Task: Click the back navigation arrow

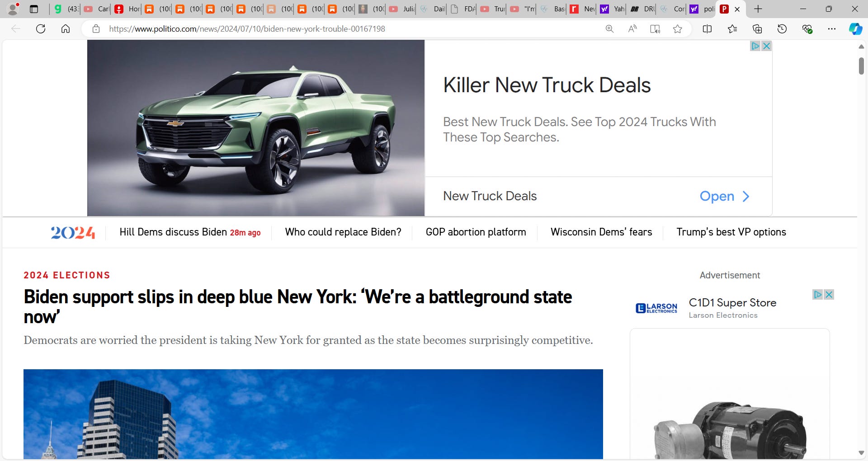Action: click(16, 29)
